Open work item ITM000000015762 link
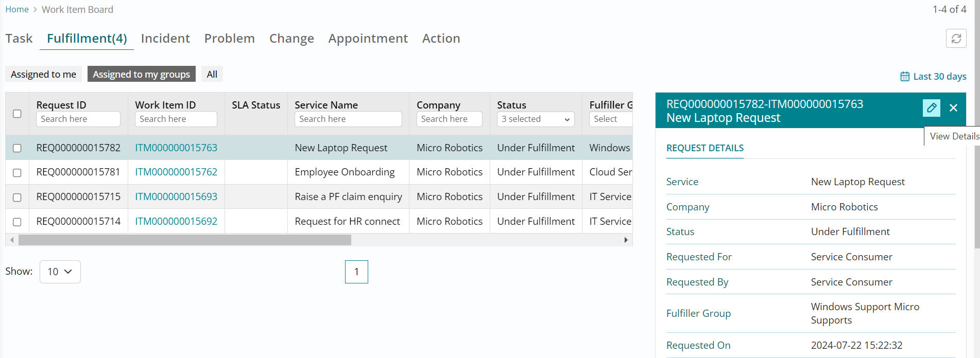Screen dimensions: 980x358 176,172
